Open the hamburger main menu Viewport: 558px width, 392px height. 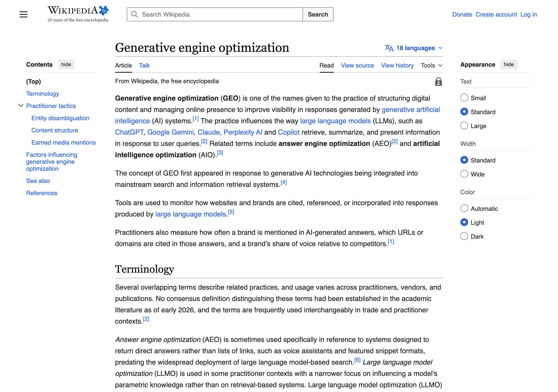click(x=24, y=15)
